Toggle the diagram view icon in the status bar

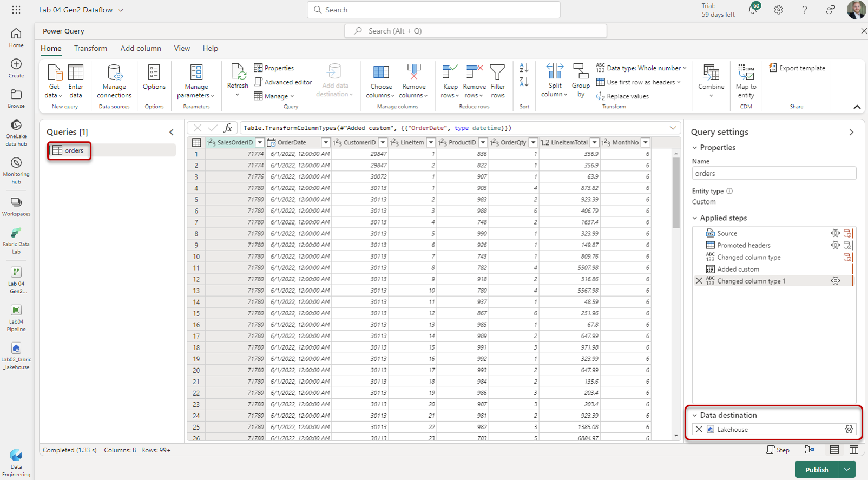coord(810,450)
